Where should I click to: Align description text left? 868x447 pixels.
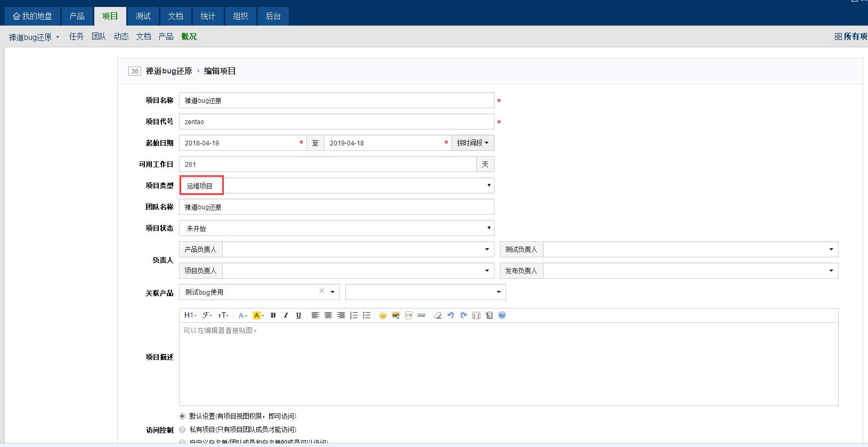click(x=315, y=315)
